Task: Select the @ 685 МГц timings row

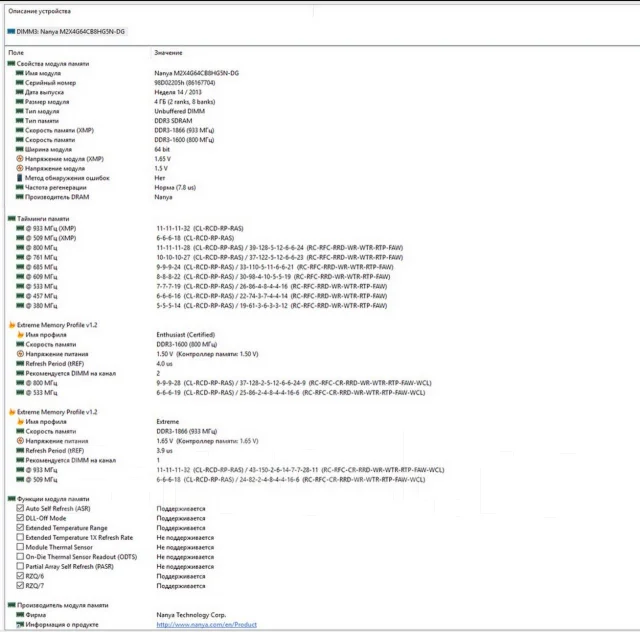Action: [204, 267]
